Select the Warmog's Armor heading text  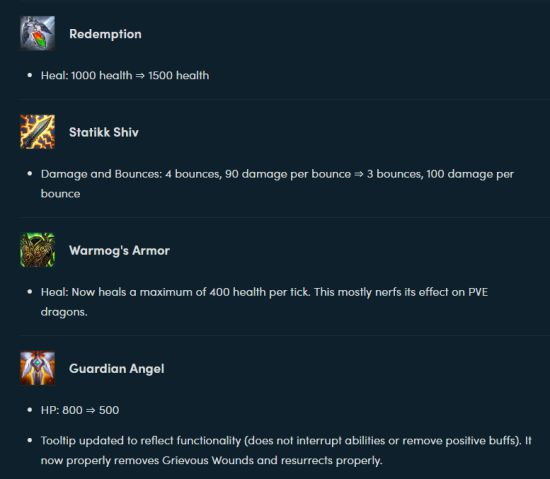[x=119, y=250]
